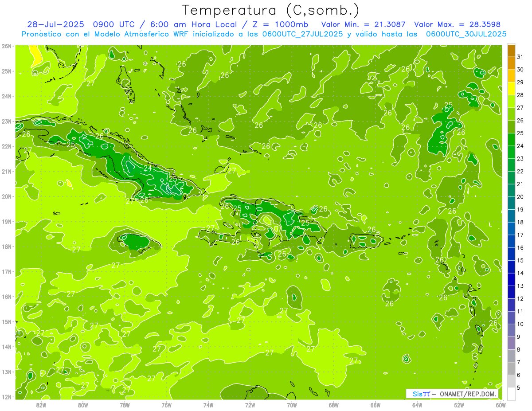Click initialization time '0600UTC_27JUL2025'
Image resolution: width=532 pixels, height=411 pixels.
click(302, 34)
